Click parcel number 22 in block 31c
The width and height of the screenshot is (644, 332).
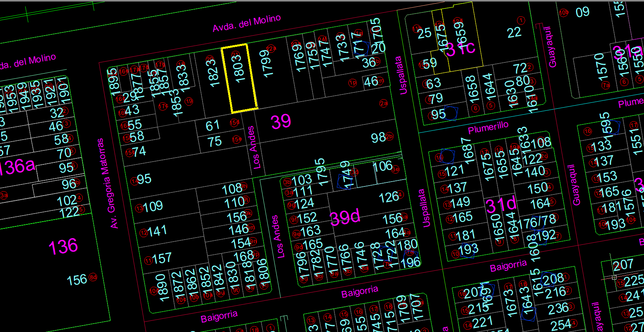(x=514, y=33)
